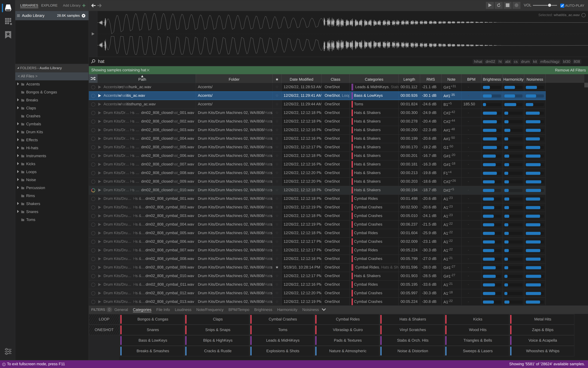The width and height of the screenshot is (588, 368).
Task: Navigate forward with the right arrow
Action: click(x=100, y=5)
